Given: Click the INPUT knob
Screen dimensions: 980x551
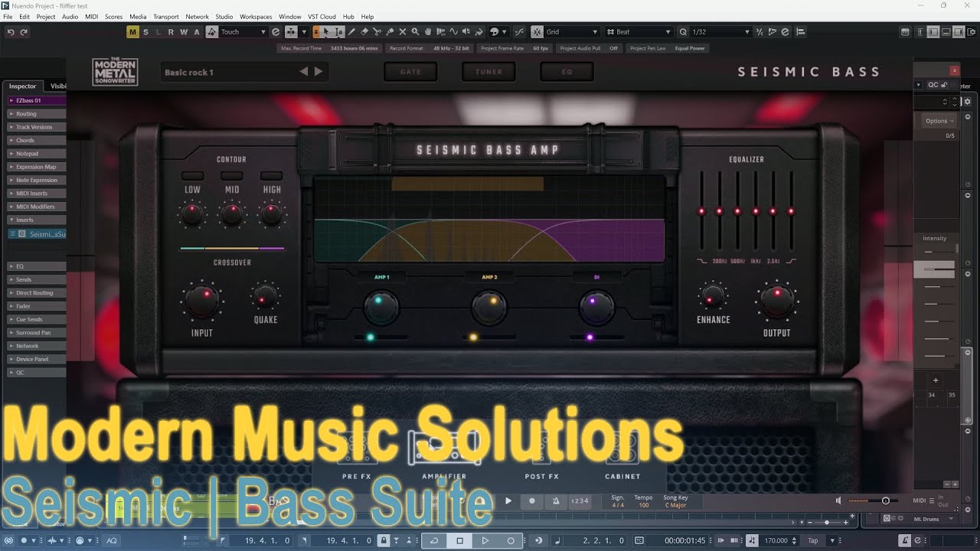Looking at the screenshot, I should coord(202,301).
